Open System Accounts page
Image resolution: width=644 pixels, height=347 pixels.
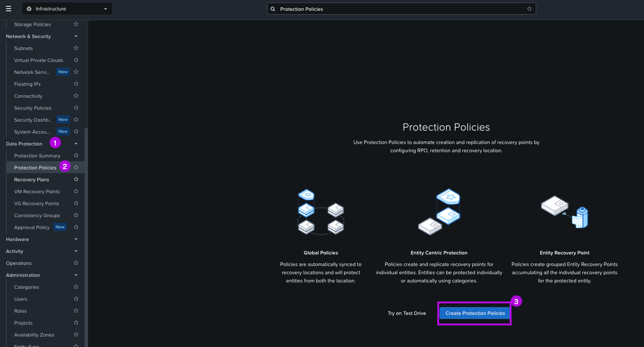click(32, 132)
